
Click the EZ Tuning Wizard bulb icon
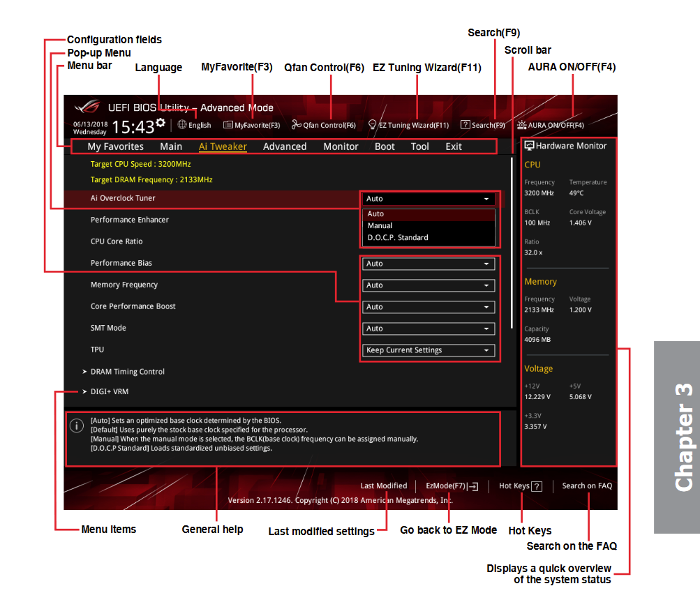(372, 124)
